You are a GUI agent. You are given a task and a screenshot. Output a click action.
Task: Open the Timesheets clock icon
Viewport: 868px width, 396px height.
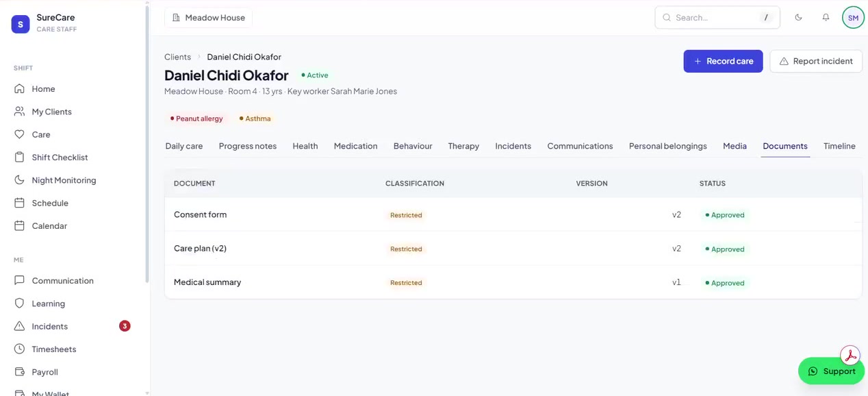click(x=19, y=349)
